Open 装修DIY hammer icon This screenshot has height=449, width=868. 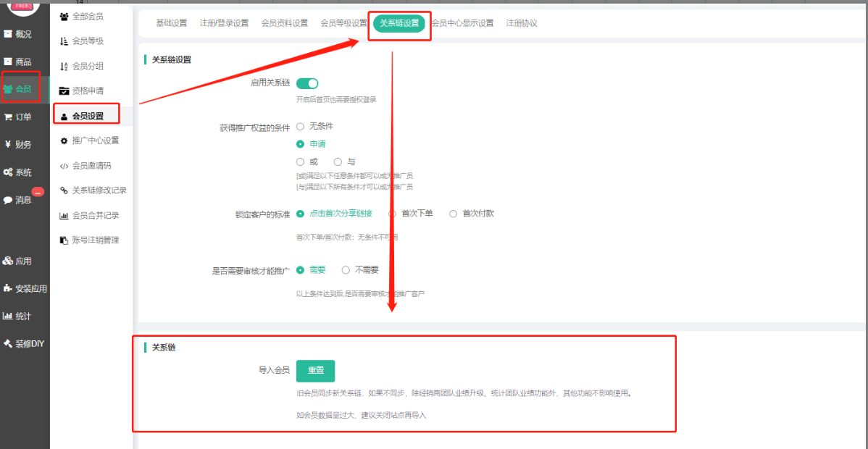pos(8,343)
